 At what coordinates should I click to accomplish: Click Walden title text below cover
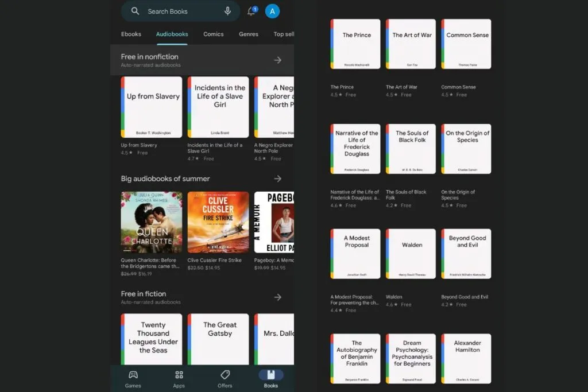pyautogui.click(x=394, y=297)
